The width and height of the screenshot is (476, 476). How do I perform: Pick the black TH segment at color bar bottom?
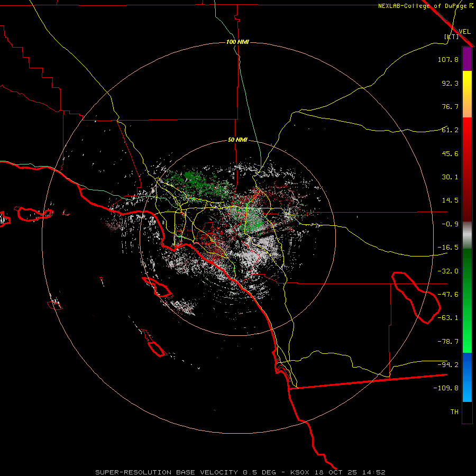[x=467, y=412]
